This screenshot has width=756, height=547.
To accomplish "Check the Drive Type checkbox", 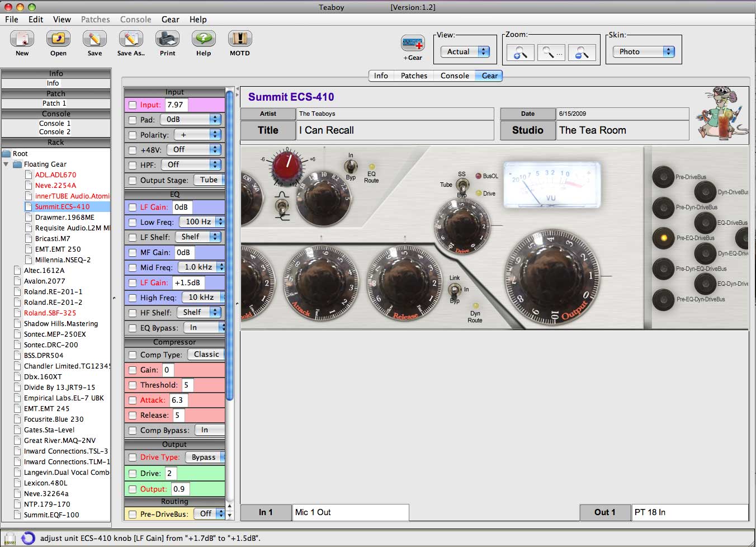I will click(133, 457).
